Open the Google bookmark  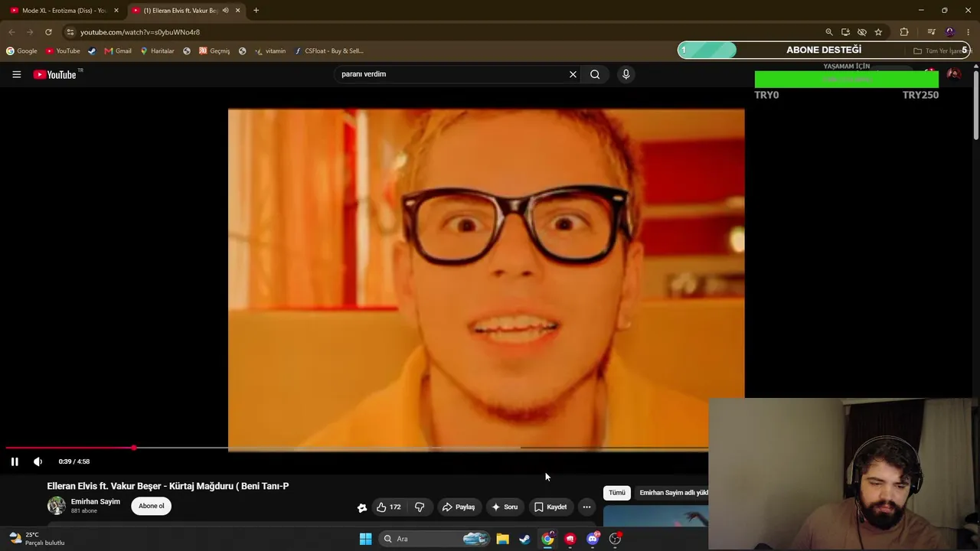pos(21,51)
